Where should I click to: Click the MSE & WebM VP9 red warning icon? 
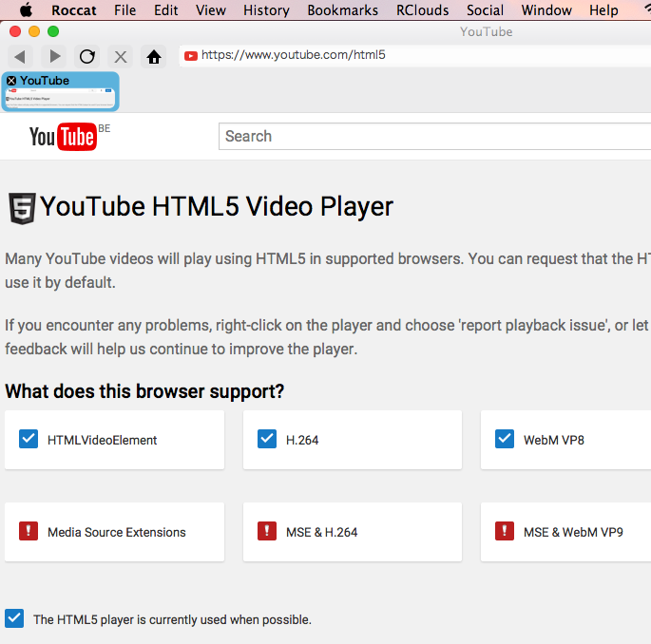[505, 531]
